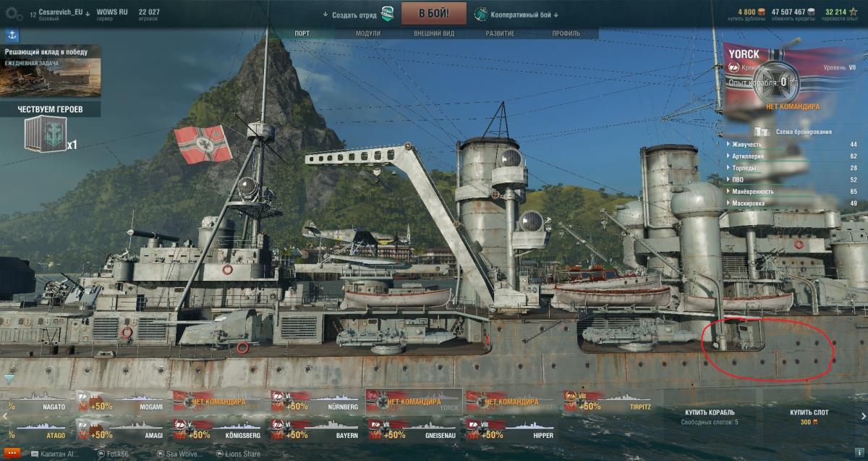This screenshot has height=461, width=868.
Task: Click the В БОЙ! button
Action: coord(433,13)
